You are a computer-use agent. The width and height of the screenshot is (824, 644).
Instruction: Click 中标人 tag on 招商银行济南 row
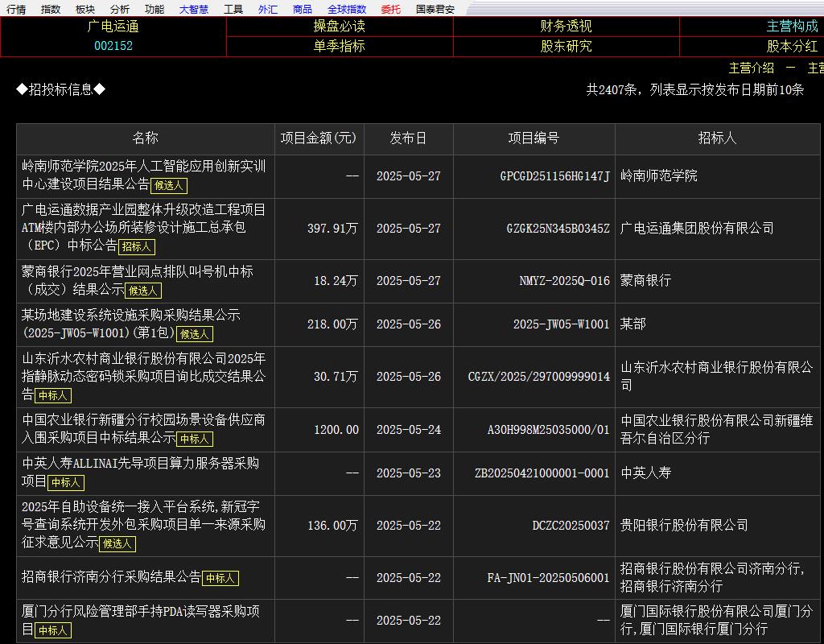220,578
